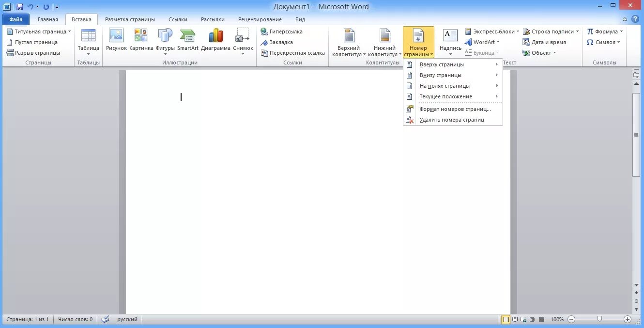Insert a page break with Разрыв страницы
Viewport: 644px width, 328px height.
coord(33,53)
